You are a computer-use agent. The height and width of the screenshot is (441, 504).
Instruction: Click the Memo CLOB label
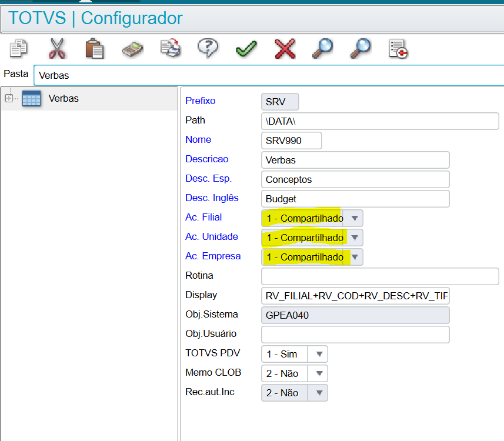pos(213,372)
